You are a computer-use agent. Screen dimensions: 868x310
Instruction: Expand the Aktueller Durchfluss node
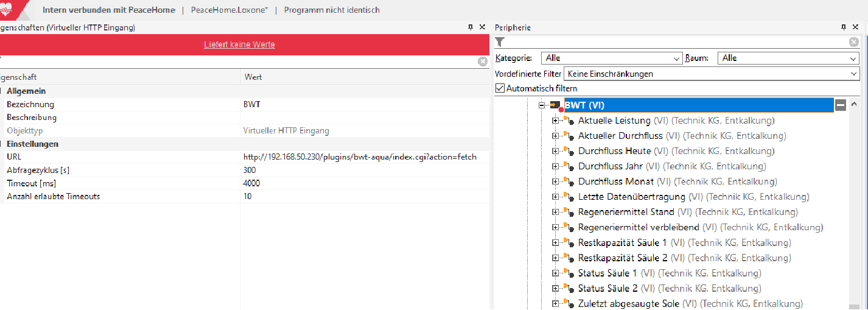pyautogui.click(x=555, y=136)
